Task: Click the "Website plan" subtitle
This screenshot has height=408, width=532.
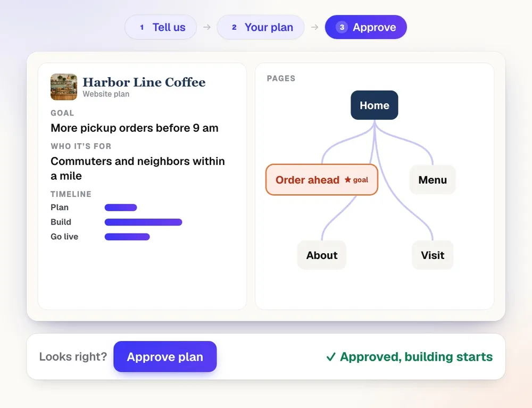Action: 106,94
